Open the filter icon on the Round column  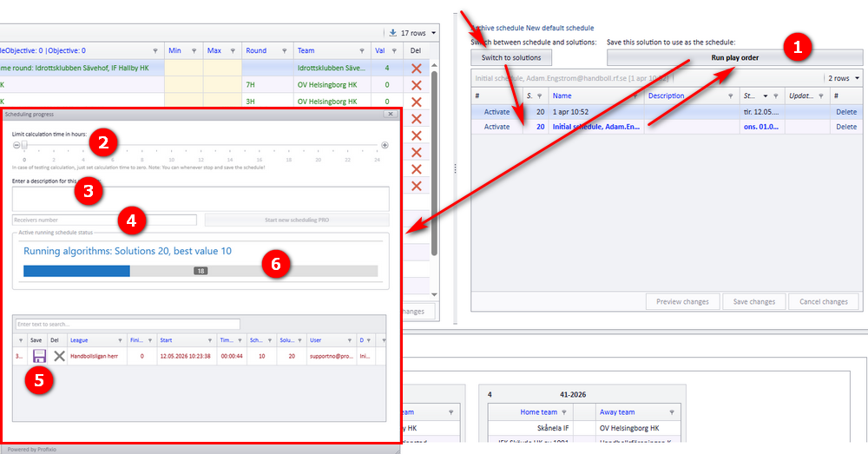284,50
